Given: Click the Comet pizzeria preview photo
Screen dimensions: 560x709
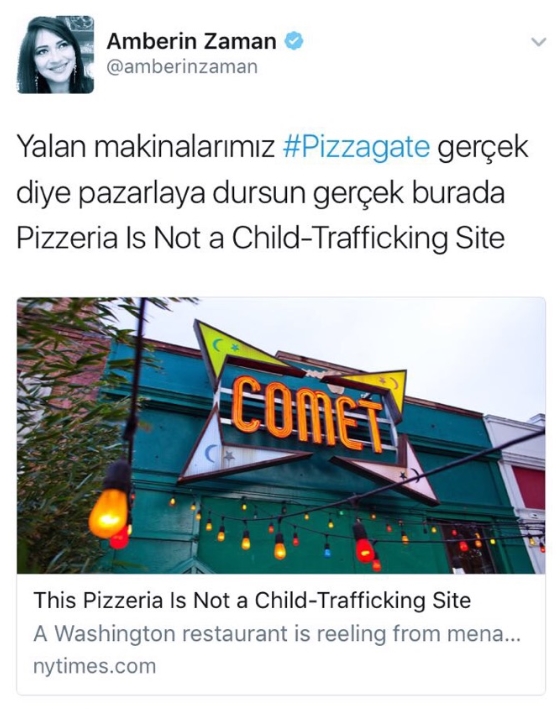Looking at the screenshot, I should 281,435.
